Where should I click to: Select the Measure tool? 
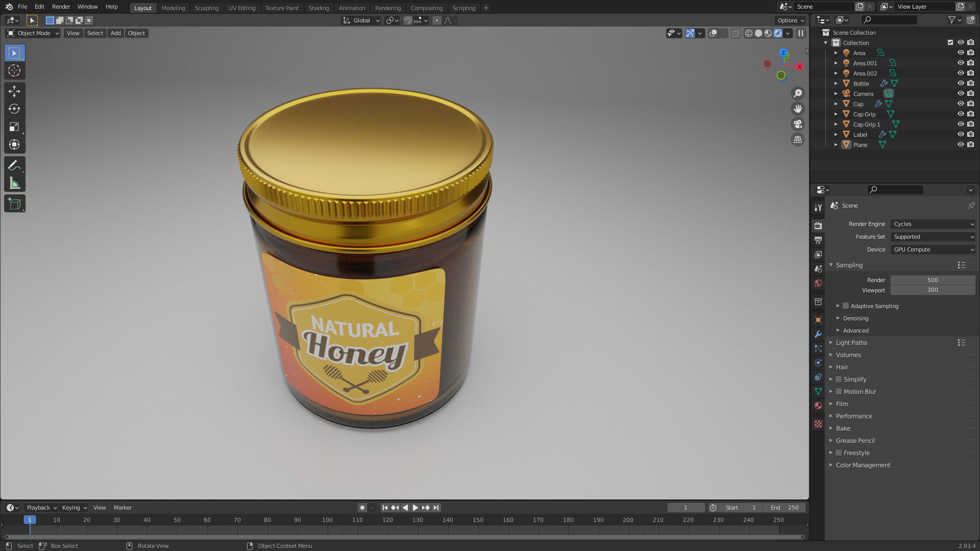(14, 184)
